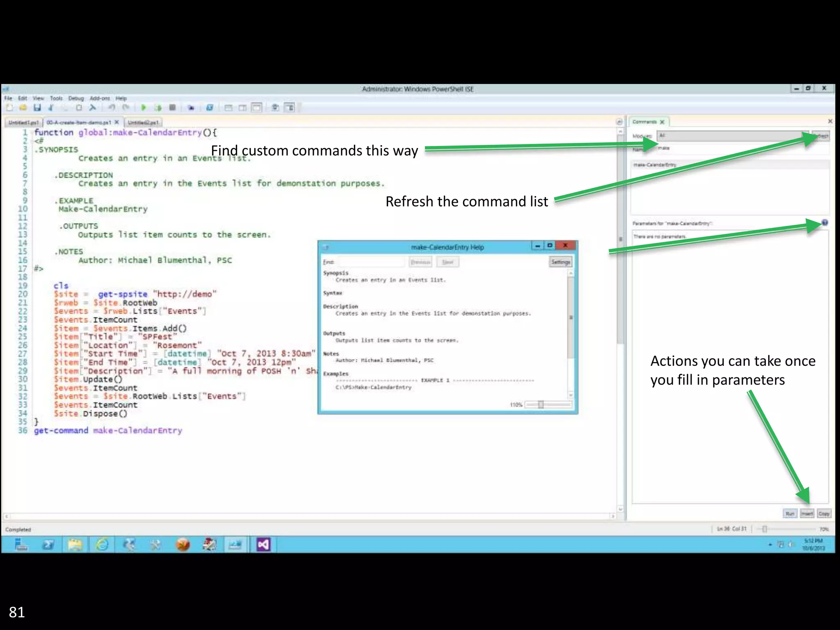The height and width of the screenshot is (630, 840).
Task: Switch to the Untitled1.ps1 tab
Action: [23, 122]
